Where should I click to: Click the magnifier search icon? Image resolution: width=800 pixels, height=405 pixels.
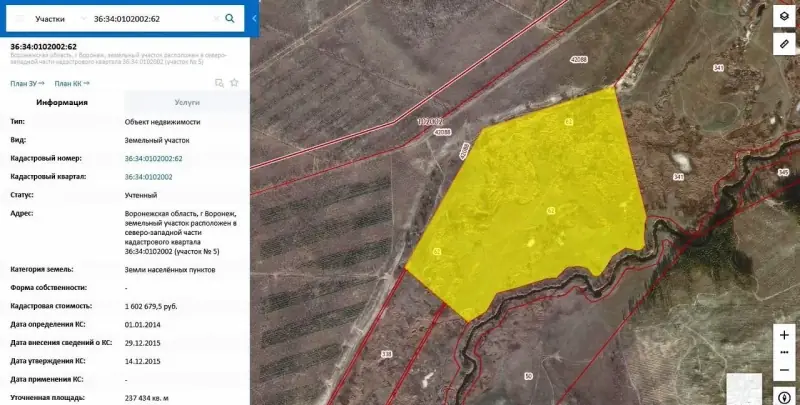[230, 18]
